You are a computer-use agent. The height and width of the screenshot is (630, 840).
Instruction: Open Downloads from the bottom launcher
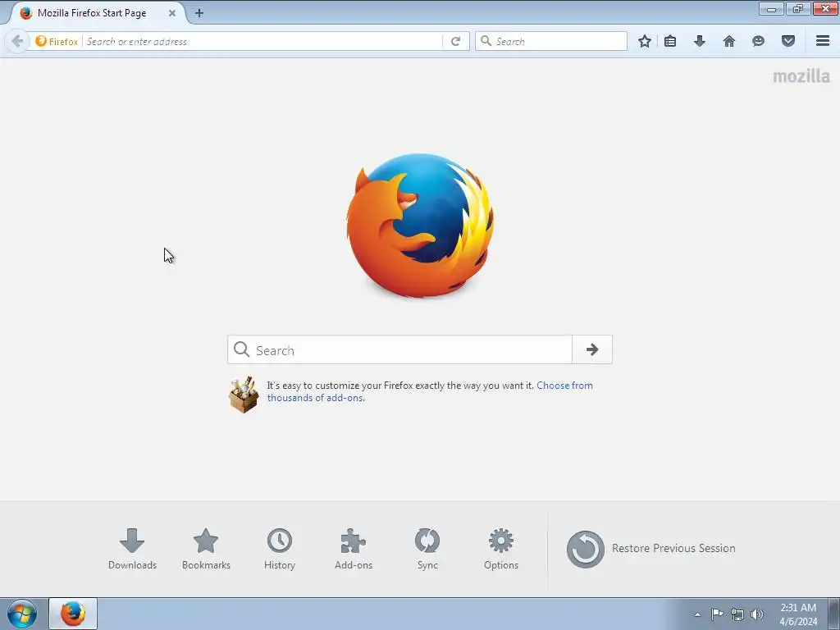132,549
